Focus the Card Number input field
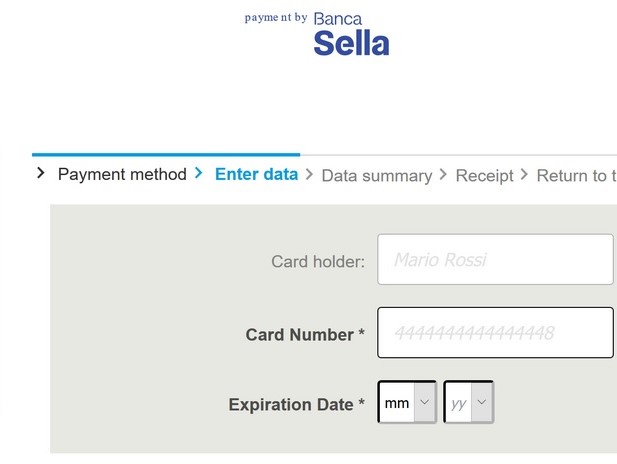The height and width of the screenshot is (464, 617). (495, 333)
